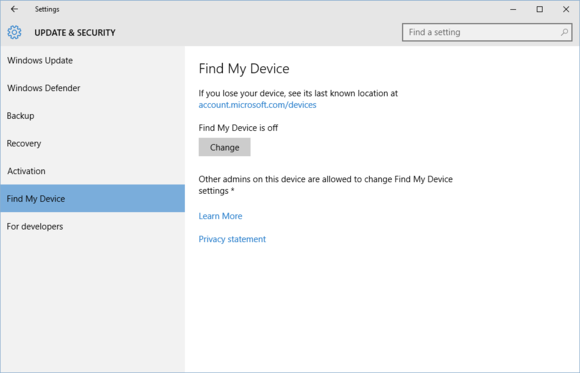
Task: Open For developers section
Action: coord(92,226)
